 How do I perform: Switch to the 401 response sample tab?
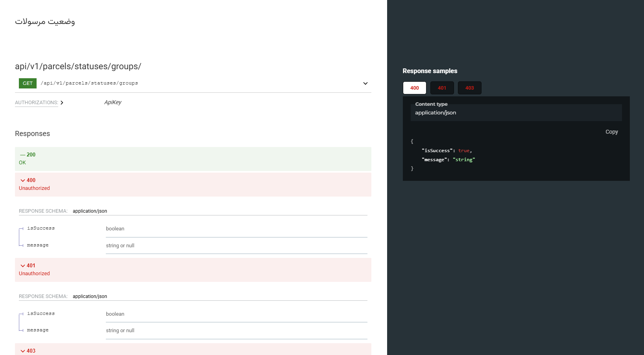(x=442, y=88)
